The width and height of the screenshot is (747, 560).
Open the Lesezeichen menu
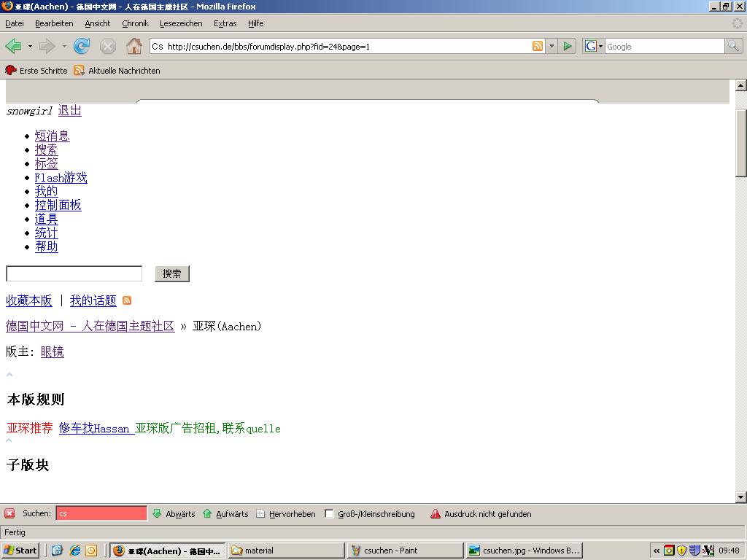point(181,23)
